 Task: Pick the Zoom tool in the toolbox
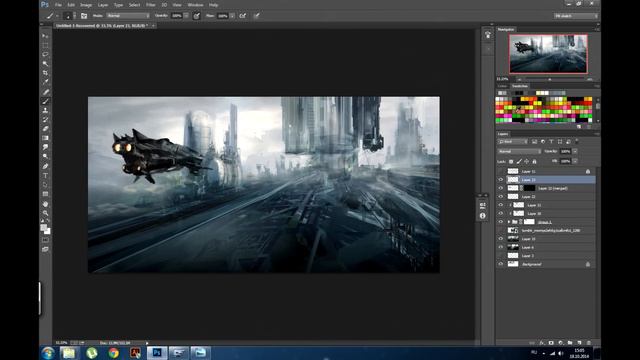pos(45,213)
